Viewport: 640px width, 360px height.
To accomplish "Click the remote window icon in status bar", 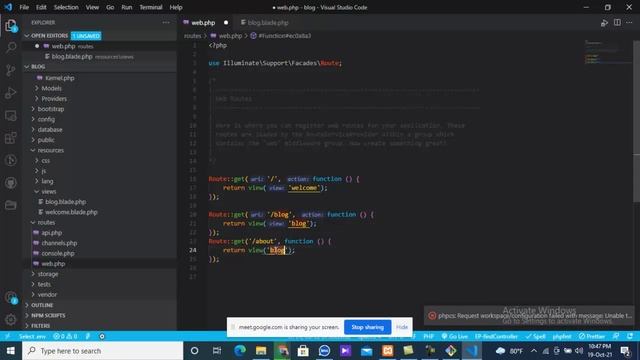I will (x=7, y=336).
